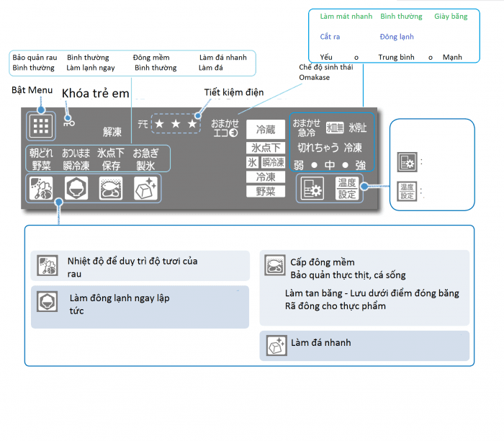The width and height of the screenshot is (504, 441).
Task: Tap the 温度設定 temperature setting button
Action: [347, 189]
